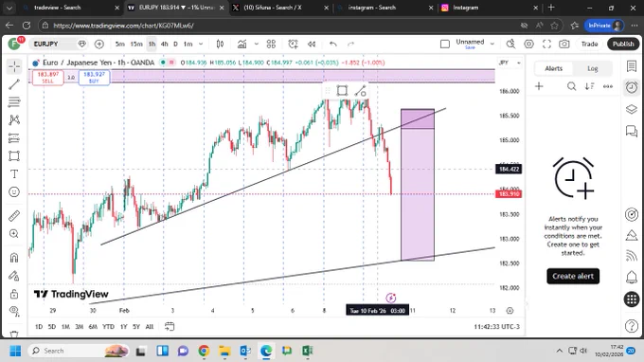Open timezone menu 11:42:33 UTC-3

click(x=496, y=327)
